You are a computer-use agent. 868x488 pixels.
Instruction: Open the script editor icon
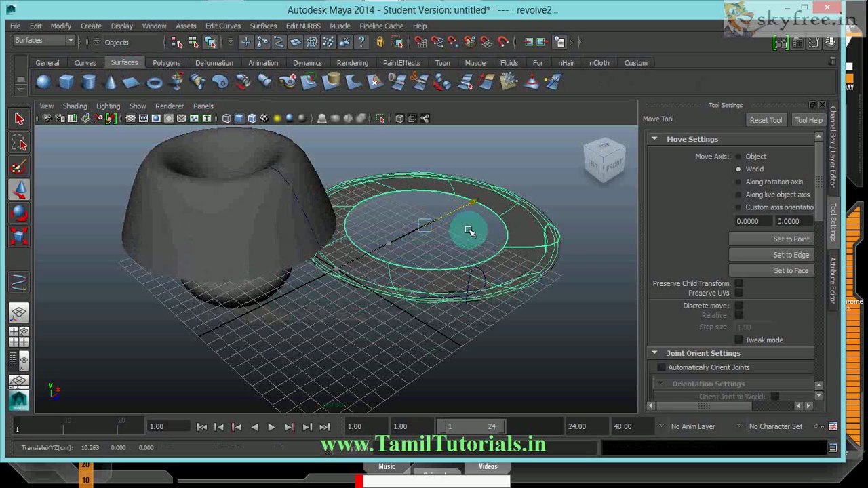coord(833,447)
